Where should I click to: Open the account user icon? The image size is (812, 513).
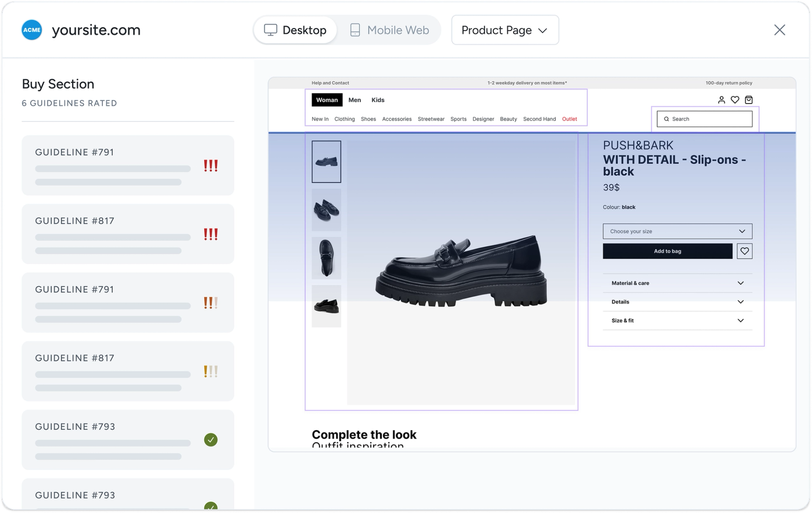[721, 100]
